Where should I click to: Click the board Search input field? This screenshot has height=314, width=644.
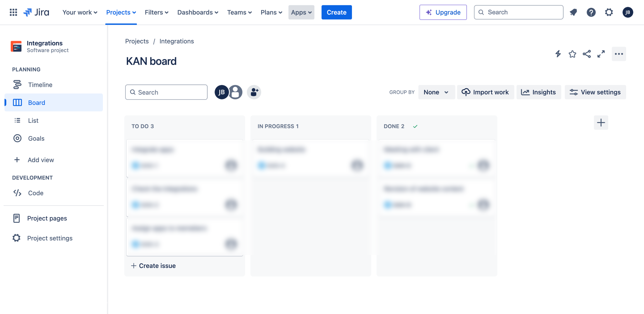(166, 92)
